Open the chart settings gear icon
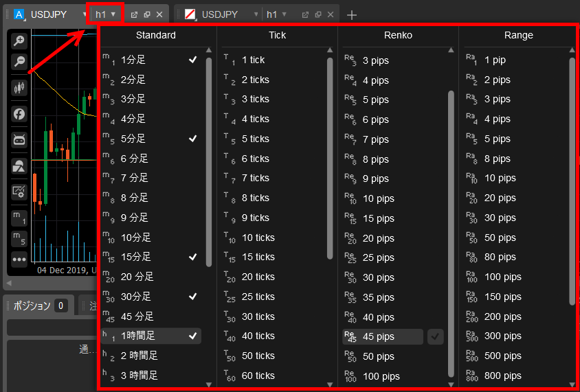The image size is (580, 392). point(19,192)
